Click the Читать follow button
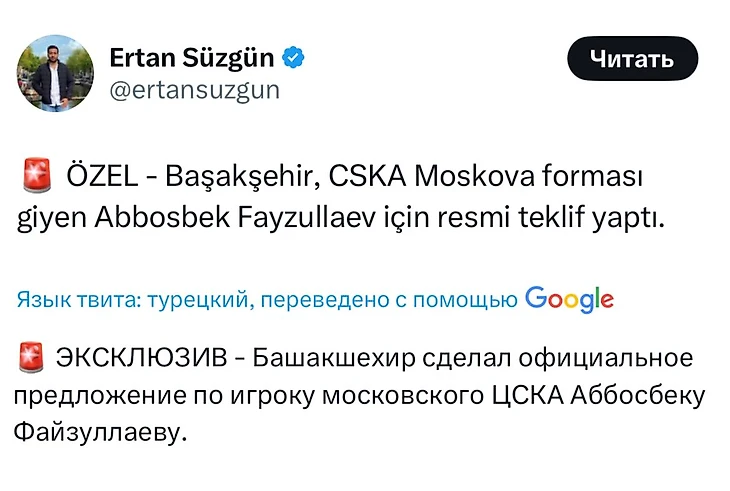Screen dimensions: 730x491 [632, 59]
